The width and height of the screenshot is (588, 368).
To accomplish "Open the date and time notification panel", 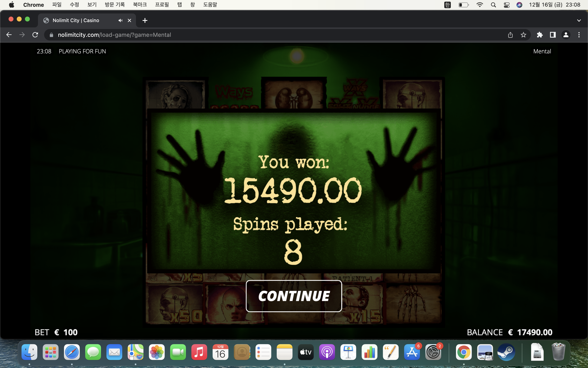I will coord(555,5).
